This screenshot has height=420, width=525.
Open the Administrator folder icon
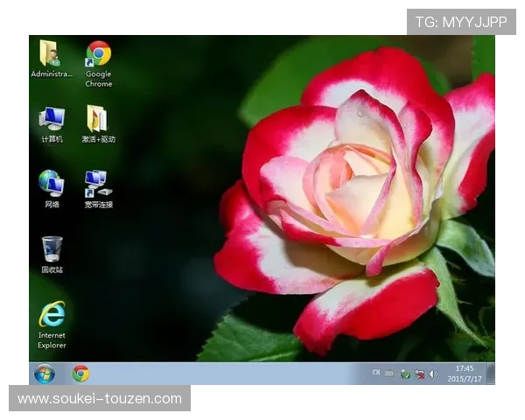[51, 54]
